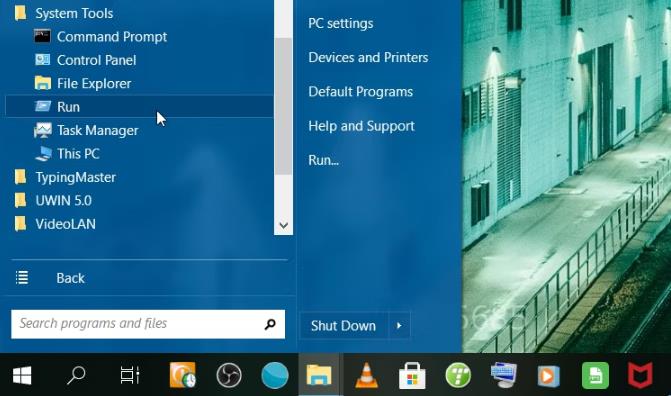Click the Search programs and files box
Screen dimensions: 671x396
pyautogui.click(x=148, y=324)
